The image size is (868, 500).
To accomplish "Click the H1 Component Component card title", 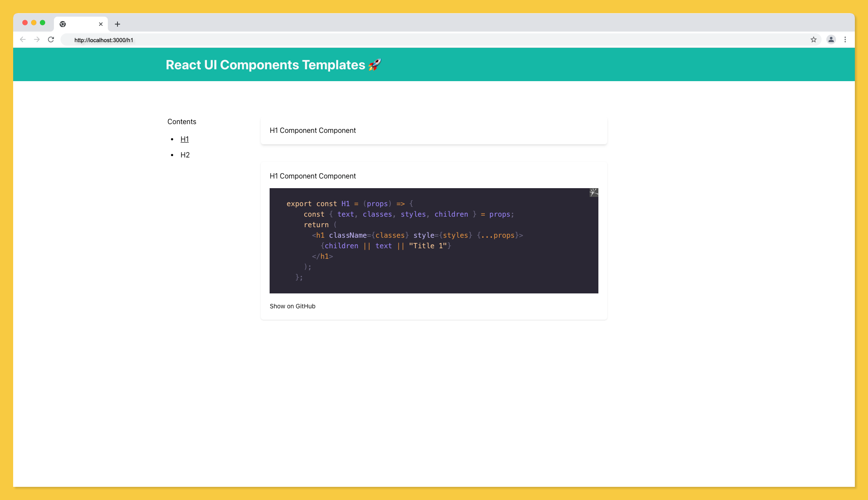I will click(x=313, y=130).
